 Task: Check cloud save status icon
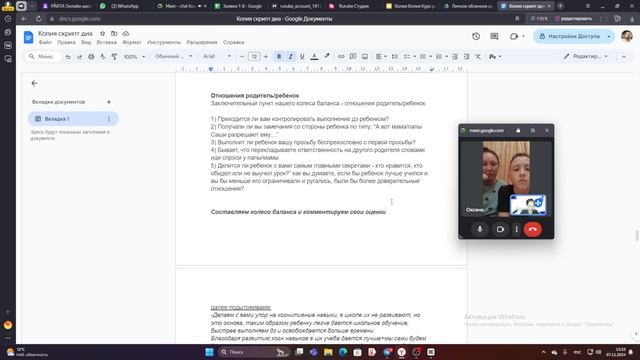coord(126,33)
